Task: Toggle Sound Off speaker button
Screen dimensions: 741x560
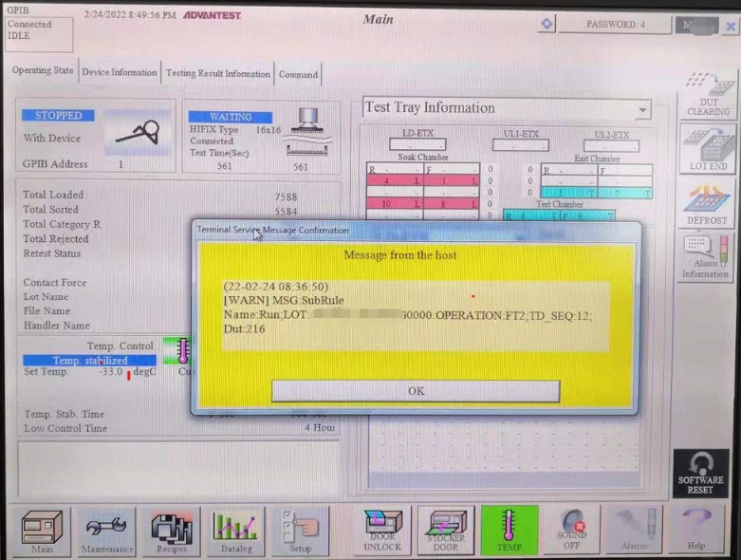Action: point(572,531)
